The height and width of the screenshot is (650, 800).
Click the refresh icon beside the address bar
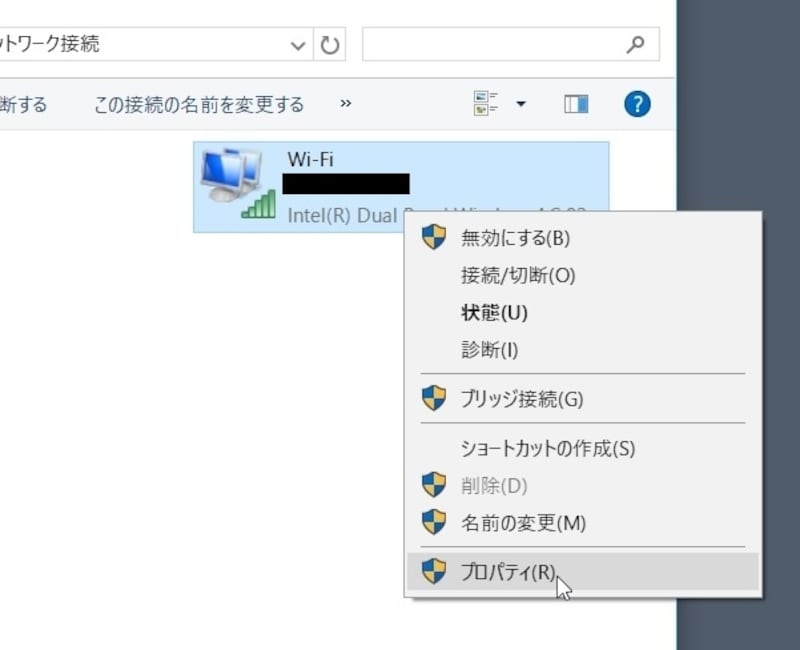[x=330, y=44]
